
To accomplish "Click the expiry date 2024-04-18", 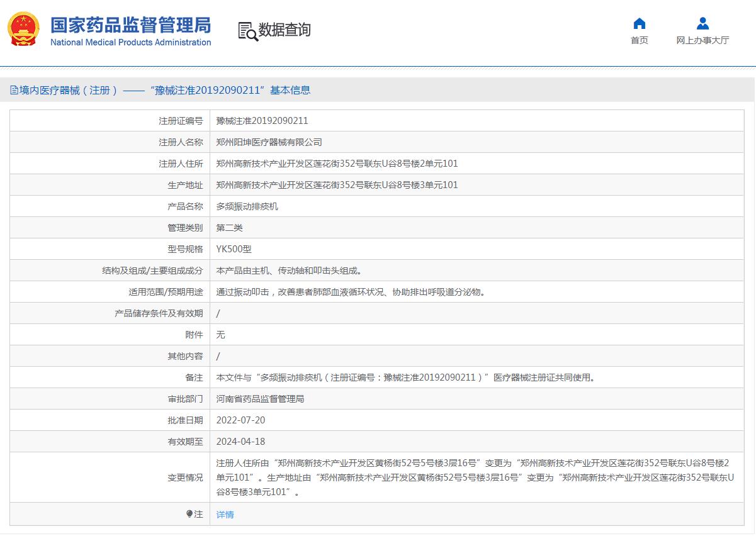I will pyautogui.click(x=240, y=442).
